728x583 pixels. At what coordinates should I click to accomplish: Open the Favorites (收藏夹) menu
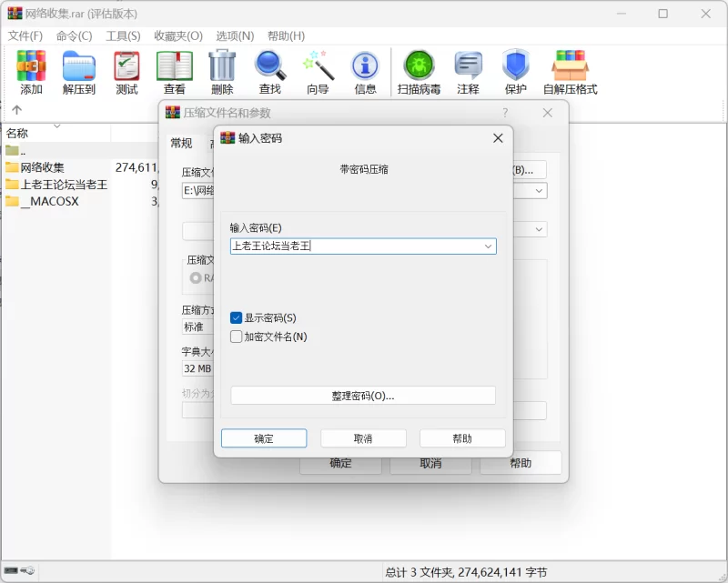pyautogui.click(x=178, y=35)
